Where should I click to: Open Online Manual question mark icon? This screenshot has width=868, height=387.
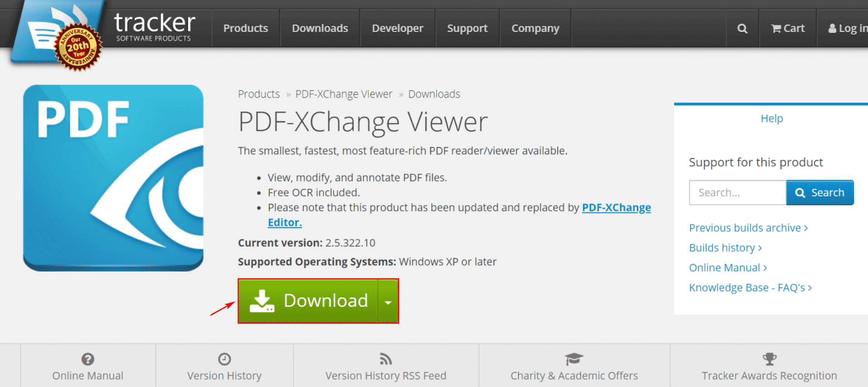88,359
